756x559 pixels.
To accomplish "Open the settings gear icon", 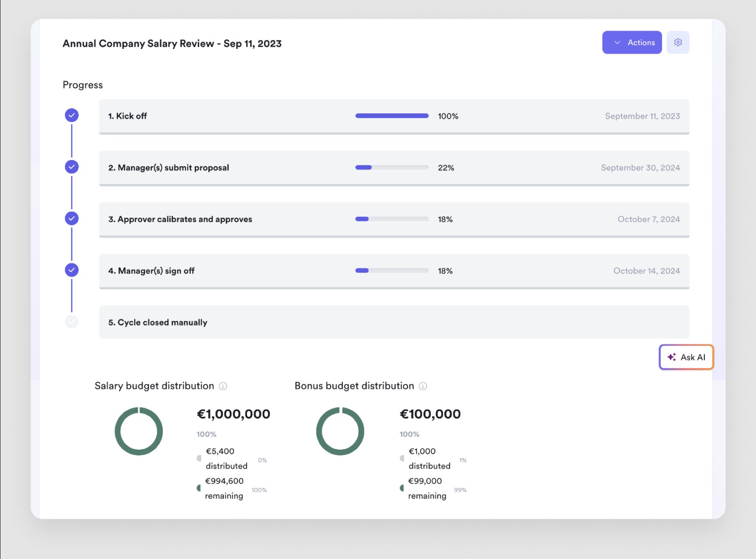I will coord(678,42).
